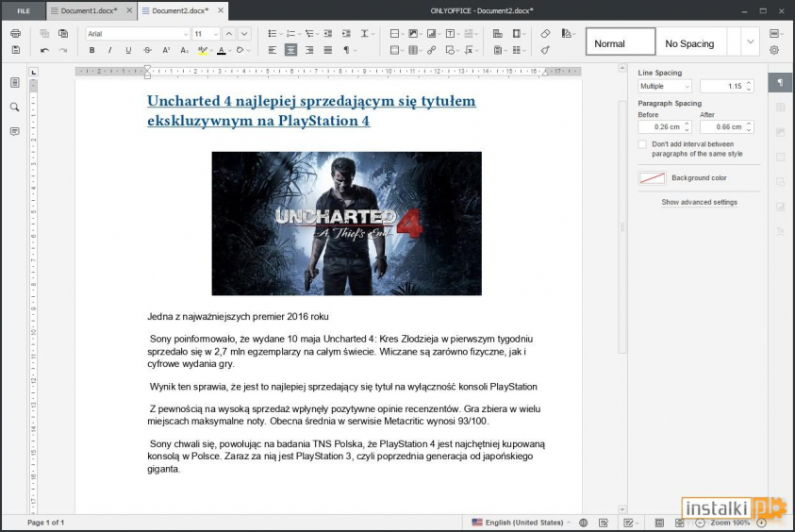Open advanced settings gear icon
The height and width of the screenshot is (532, 795).
point(774,50)
